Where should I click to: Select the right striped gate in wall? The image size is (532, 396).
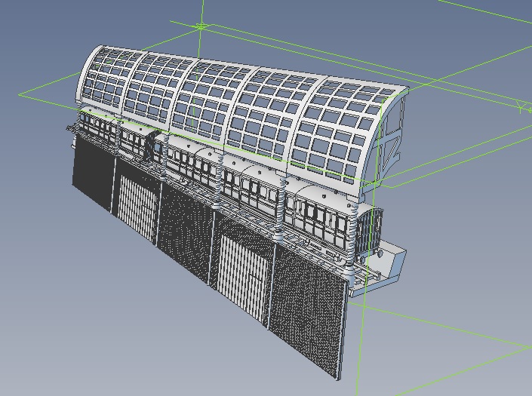pyautogui.click(x=243, y=272)
